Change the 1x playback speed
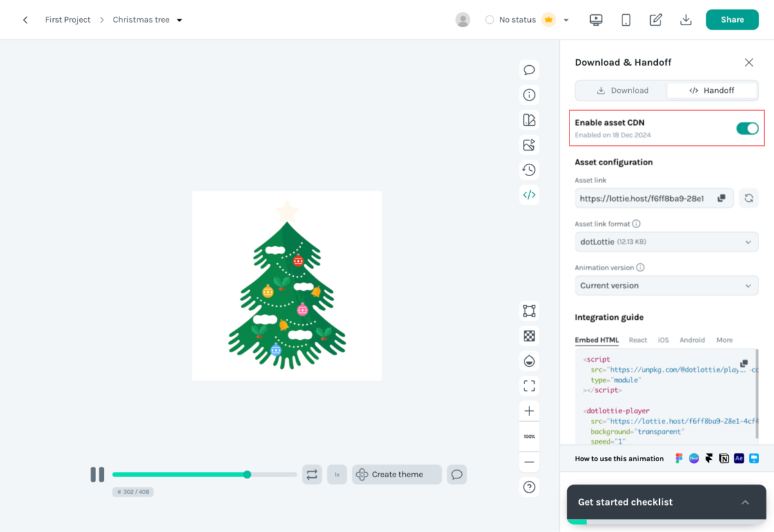Viewport: 774px width, 532px height. tap(337, 475)
